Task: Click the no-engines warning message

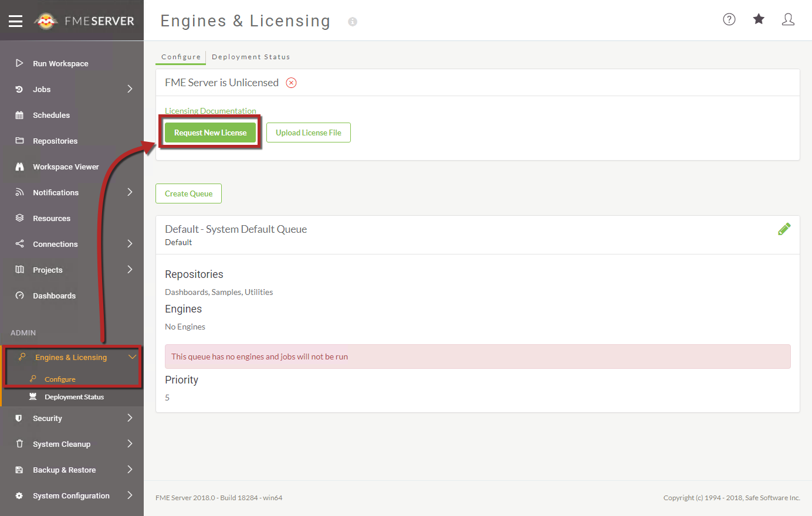Action: point(478,357)
